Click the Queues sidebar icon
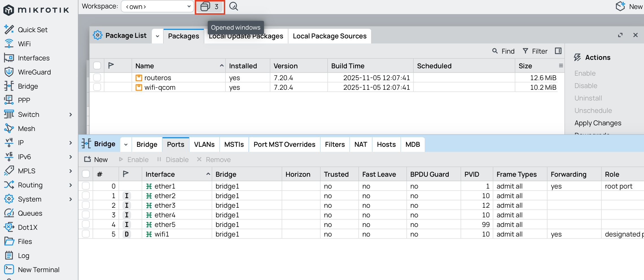644x280 pixels. click(9, 213)
